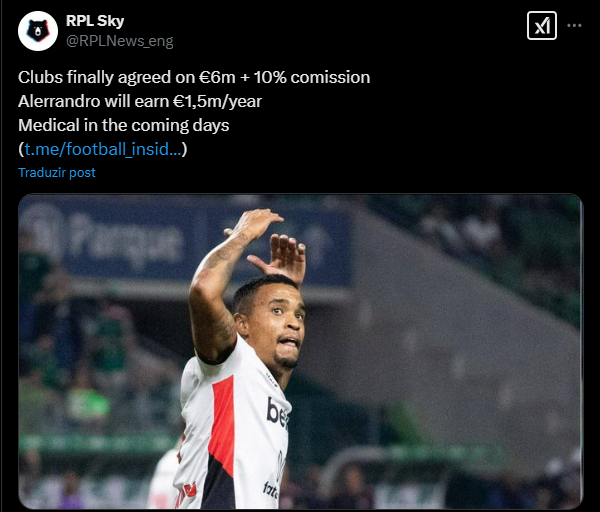Image resolution: width=600 pixels, height=512 pixels.
Task: Click the Traduzir post link
Action: click(x=57, y=173)
